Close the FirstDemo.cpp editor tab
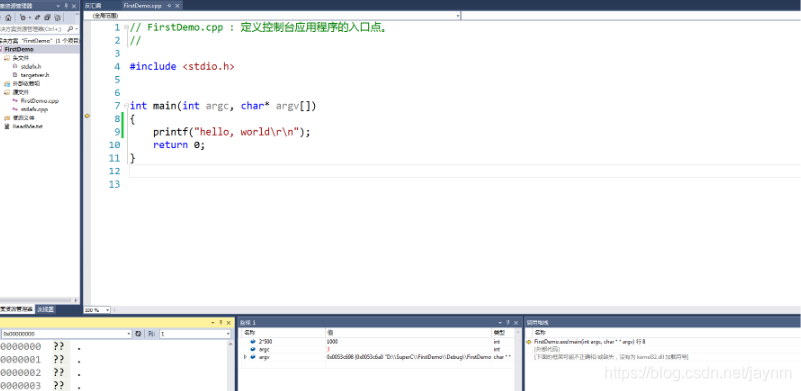 click(177, 6)
